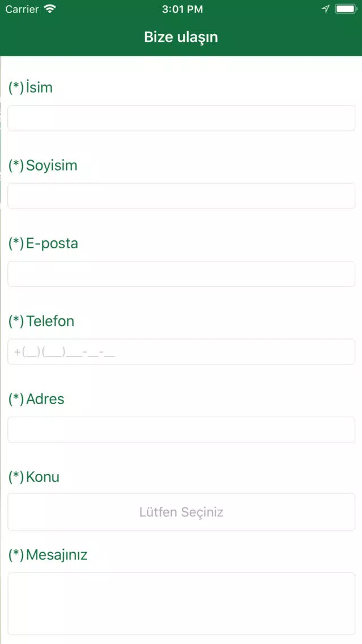The height and width of the screenshot is (644, 362).
Task: Tap the (*) Konu label
Action: click(x=34, y=477)
